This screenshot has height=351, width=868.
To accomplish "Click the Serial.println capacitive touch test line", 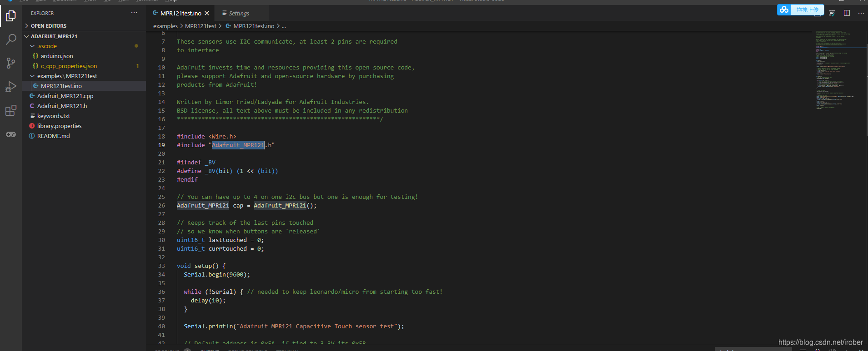I will click(294, 326).
